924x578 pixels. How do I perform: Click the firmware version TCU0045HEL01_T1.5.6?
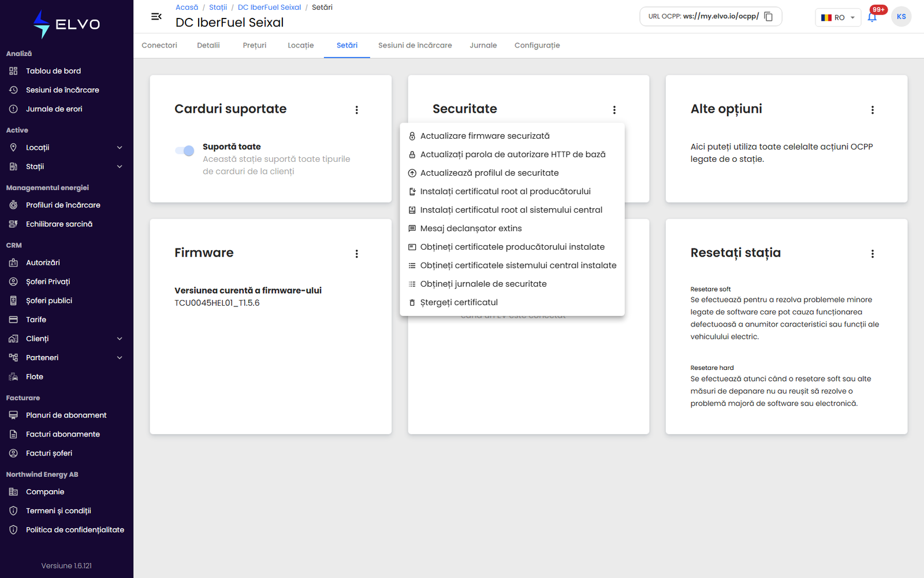pyautogui.click(x=217, y=303)
